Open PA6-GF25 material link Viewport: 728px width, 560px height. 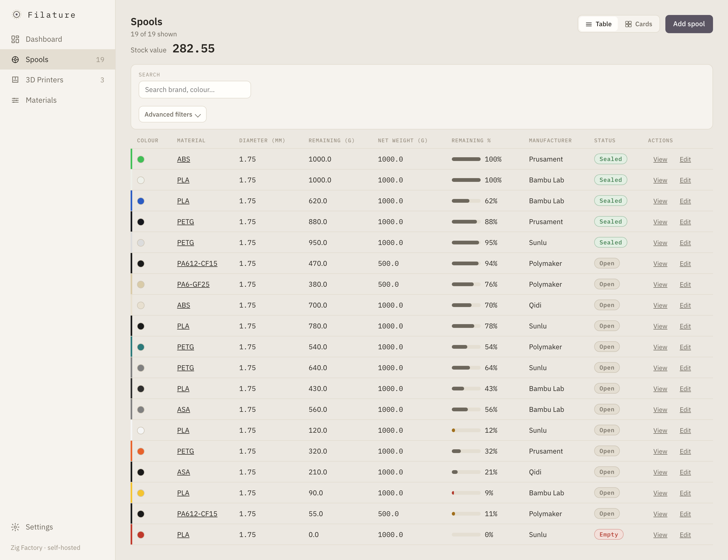click(193, 284)
